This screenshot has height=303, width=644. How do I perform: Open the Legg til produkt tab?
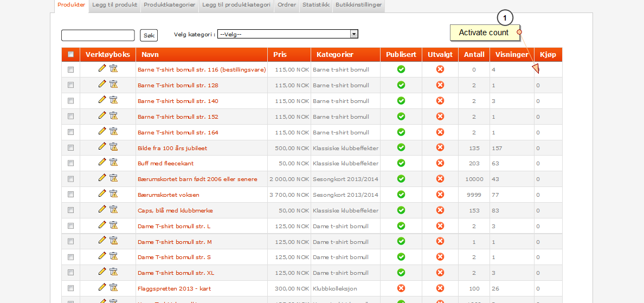click(114, 5)
